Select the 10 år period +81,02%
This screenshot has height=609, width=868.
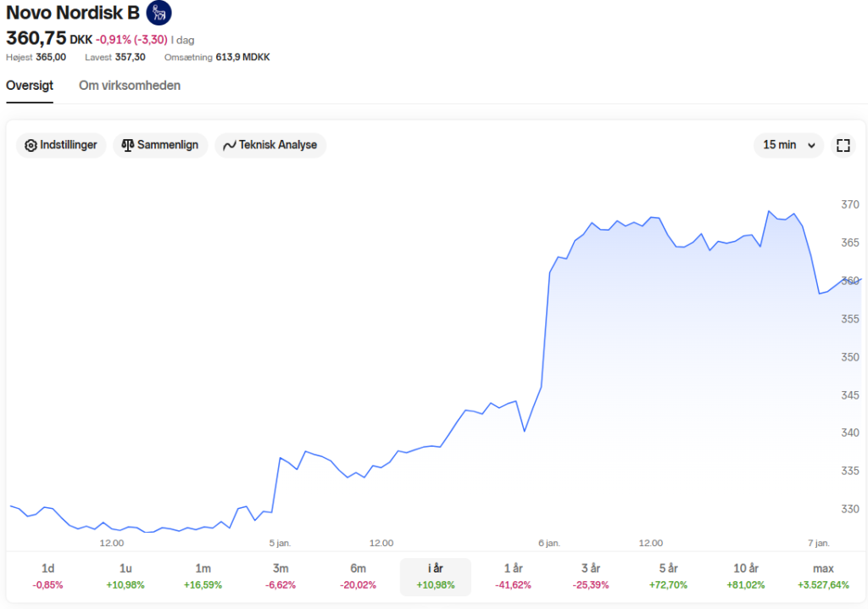(x=746, y=576)
